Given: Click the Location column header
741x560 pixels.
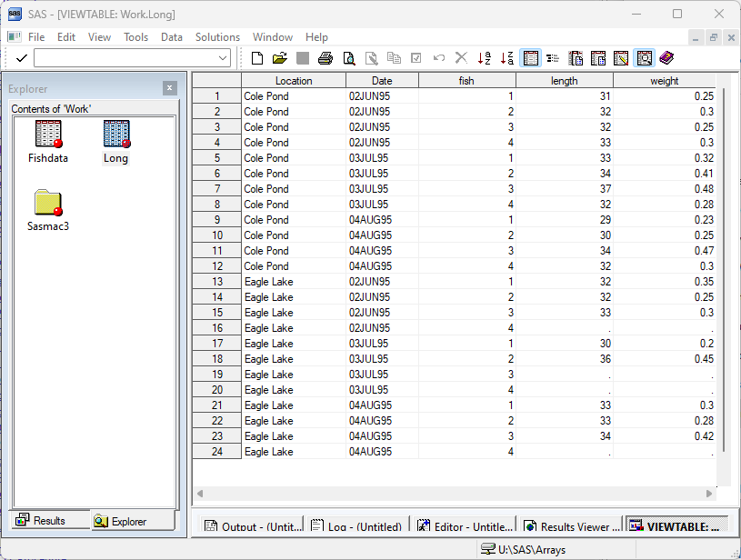Looking at the screenshot, I should point(293,81).
